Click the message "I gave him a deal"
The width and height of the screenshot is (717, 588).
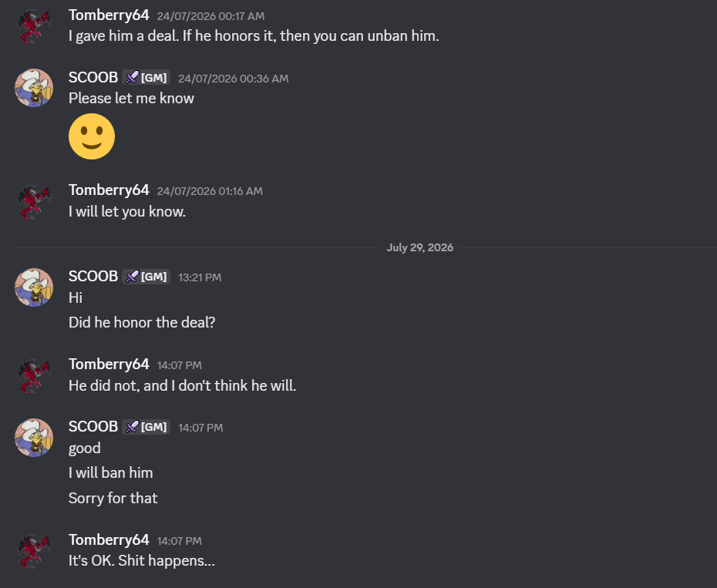pyautogui.click(x=254, y=35)
